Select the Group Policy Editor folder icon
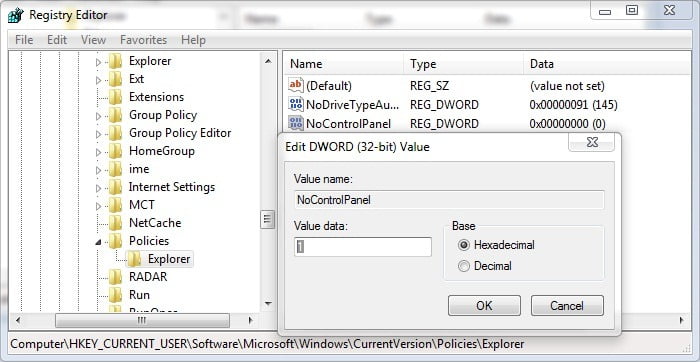The height and width of the screenshot is (362, 700). [x=116, y=133]
